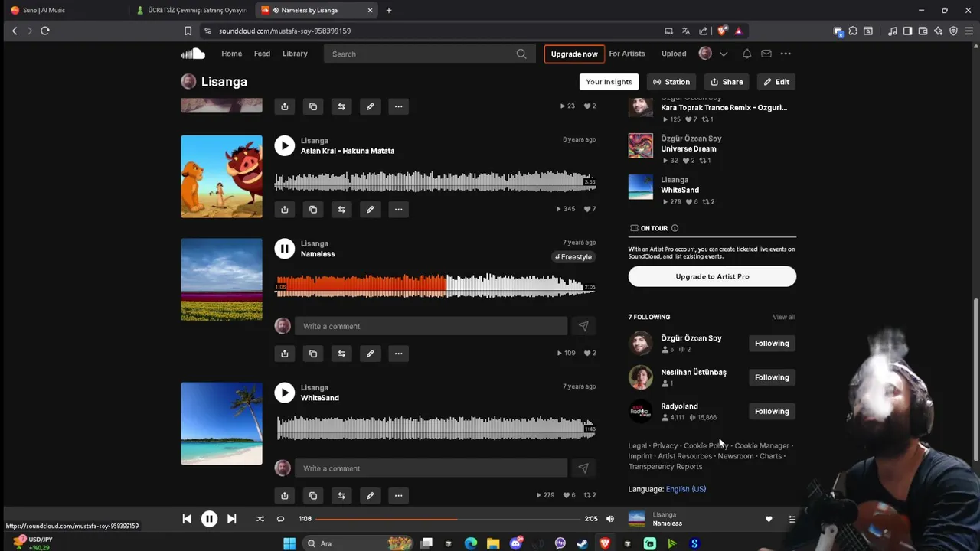
Task: Unfollow Radyoland
Action: point(772,412)
